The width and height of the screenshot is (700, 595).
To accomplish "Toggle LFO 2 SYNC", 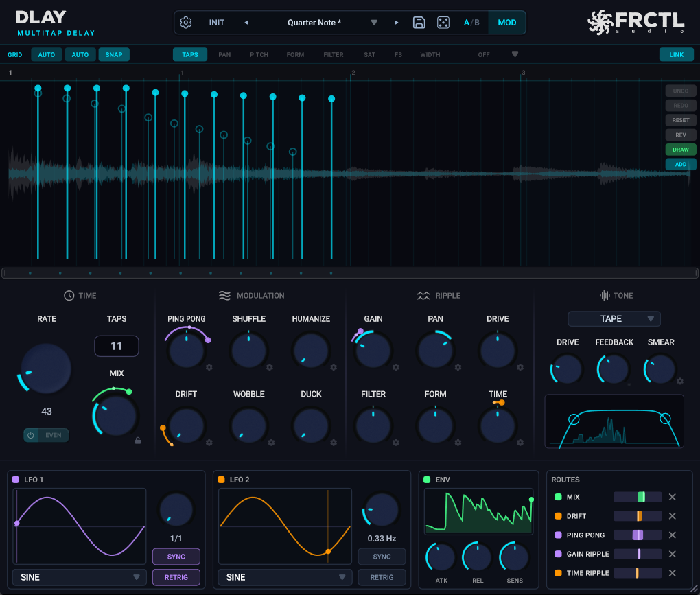I will point(382,557).
